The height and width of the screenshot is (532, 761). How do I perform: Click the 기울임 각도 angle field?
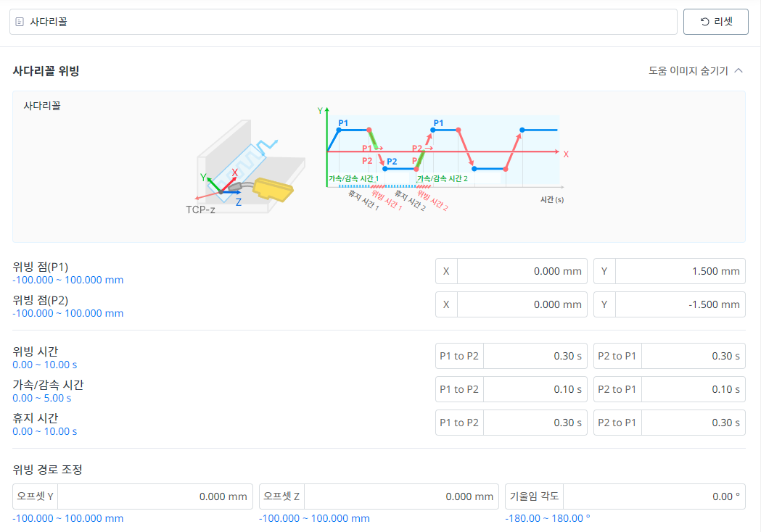[x=653, y=496]
